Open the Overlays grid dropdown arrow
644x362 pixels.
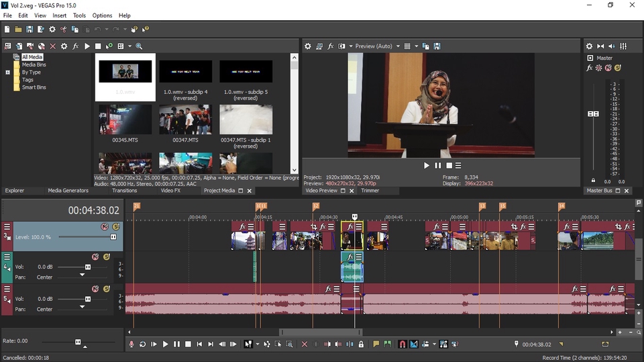[416, 46]
